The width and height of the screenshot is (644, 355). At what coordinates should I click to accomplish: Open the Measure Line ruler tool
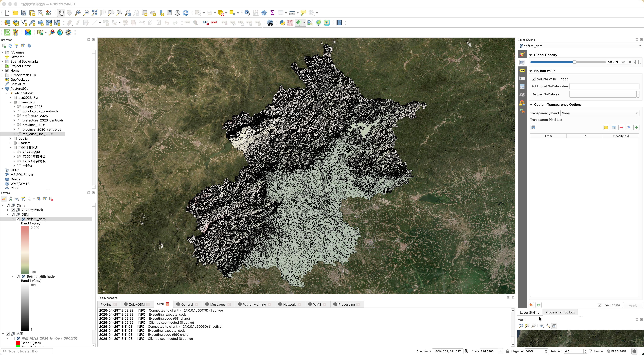pyautogui.click(x=292, y=13)
